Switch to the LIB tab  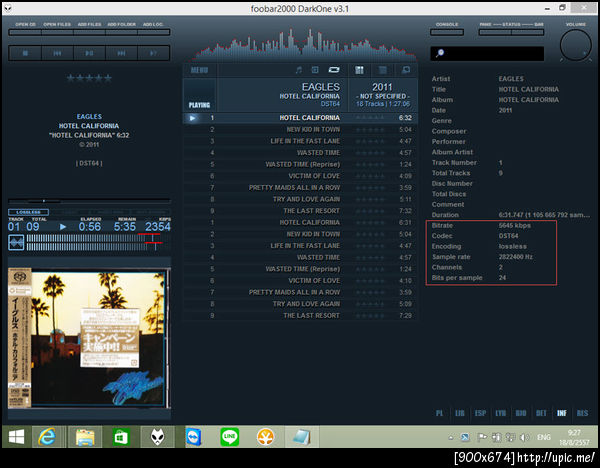click(x=460, y=413)
